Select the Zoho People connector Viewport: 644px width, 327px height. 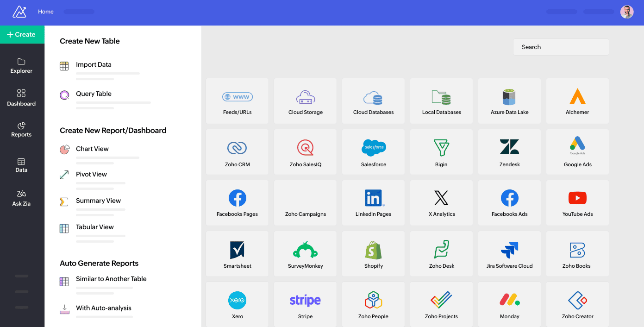point(373,304)
